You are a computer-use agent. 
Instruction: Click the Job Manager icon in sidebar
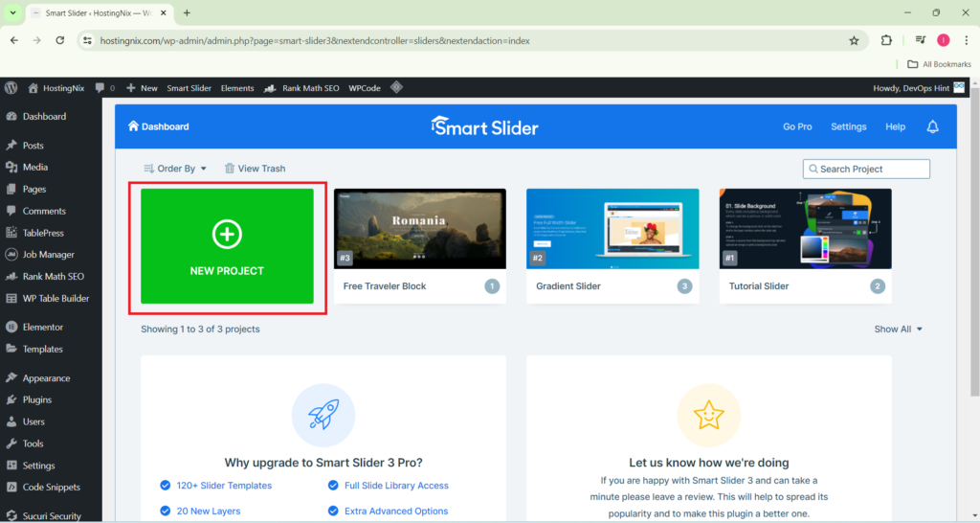point(11,255)
